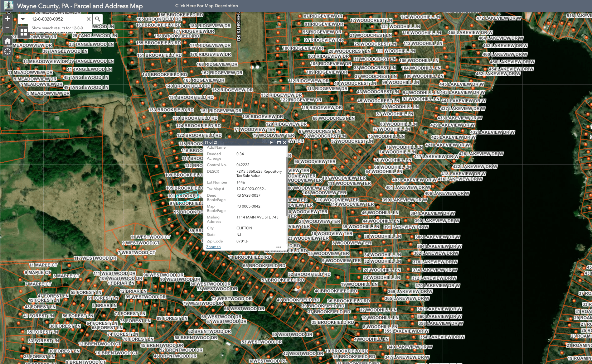Click Zip Code value 07013-
592x364 pixels.
coord(242,241)
